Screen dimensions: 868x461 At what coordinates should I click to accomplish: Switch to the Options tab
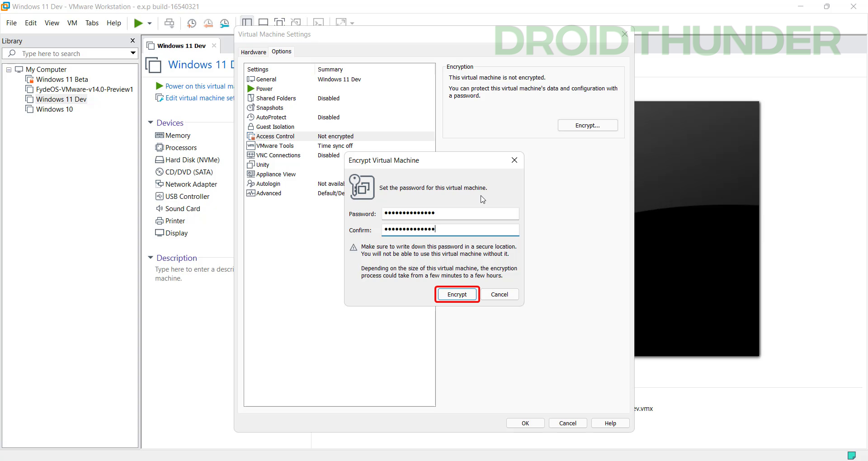[282, 52]
